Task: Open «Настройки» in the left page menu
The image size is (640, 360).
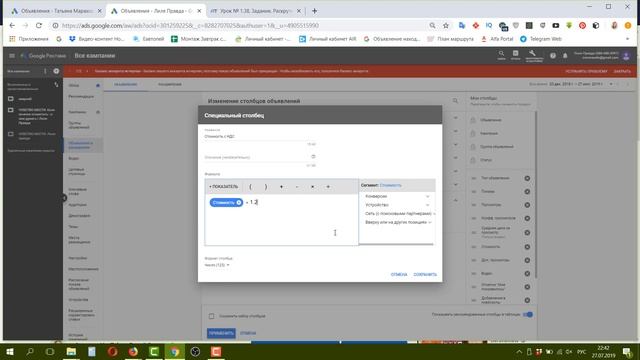Action: pos(78,258)
